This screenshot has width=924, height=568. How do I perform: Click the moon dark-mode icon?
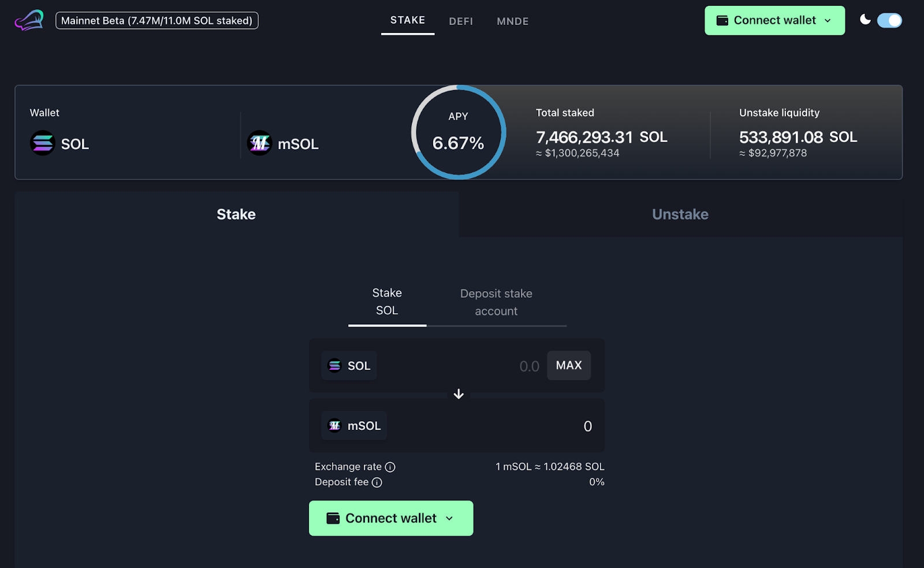[x=865, y=20]
